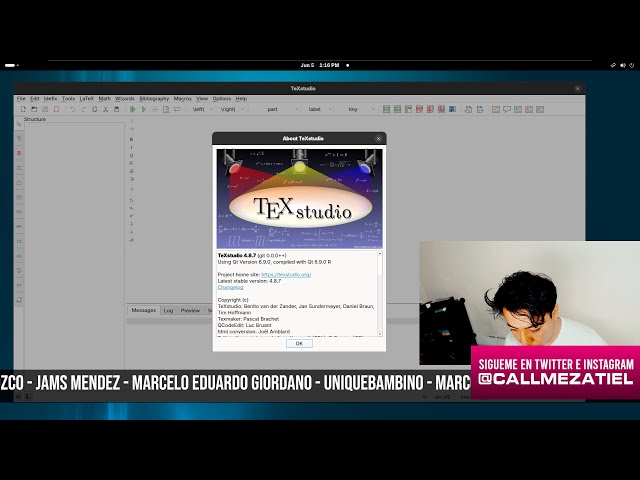
Task: Click the first red remove-row table icon
Action: 419,109
